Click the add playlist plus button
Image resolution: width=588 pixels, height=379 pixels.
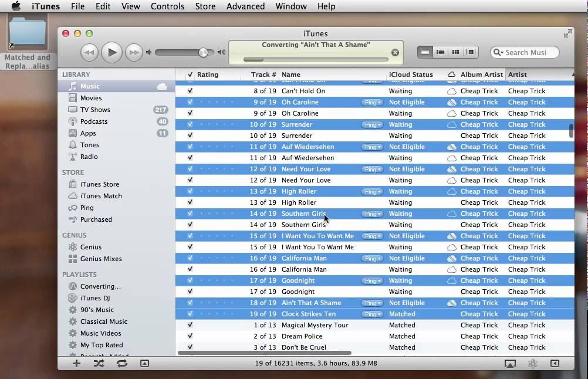coord(76,363)
